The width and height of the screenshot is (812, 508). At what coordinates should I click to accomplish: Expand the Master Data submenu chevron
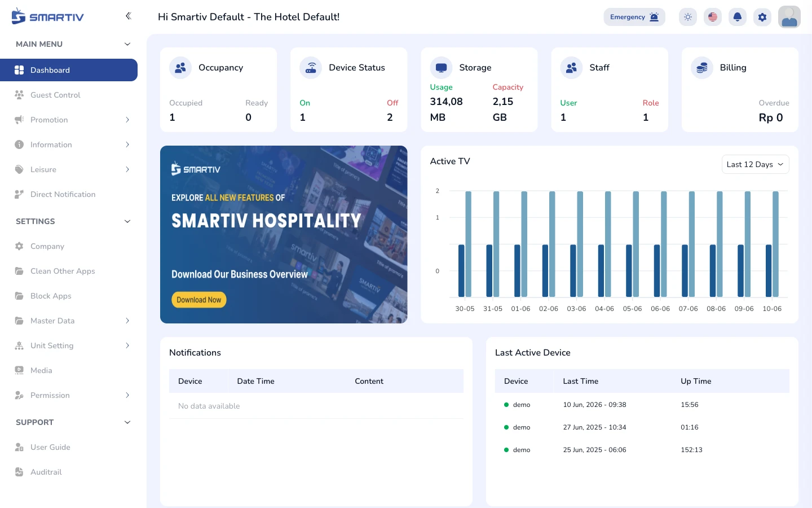tap(127, 321)
